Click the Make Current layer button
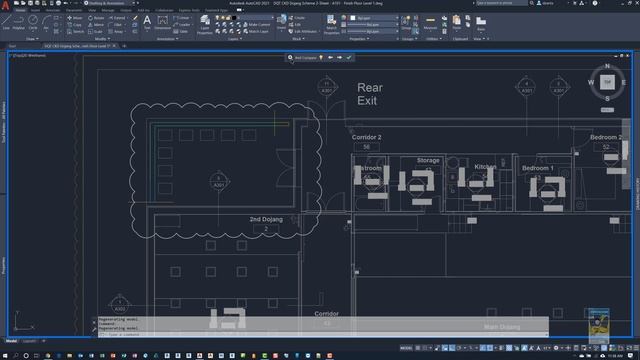 256,24
